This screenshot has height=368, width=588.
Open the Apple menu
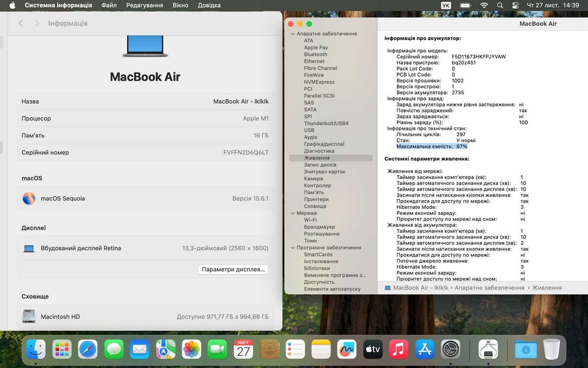[12, 5]
